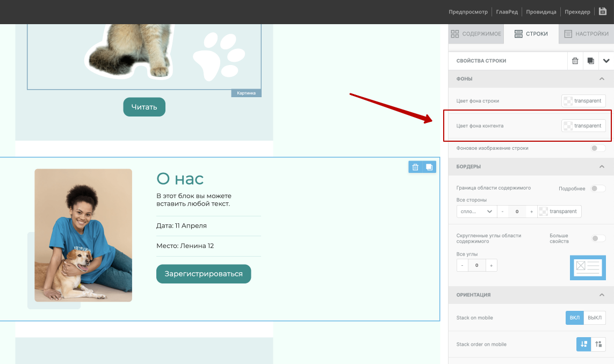Switch to the Содержимое tab
Screen dimensions: 614x364
tap(476, 34)
